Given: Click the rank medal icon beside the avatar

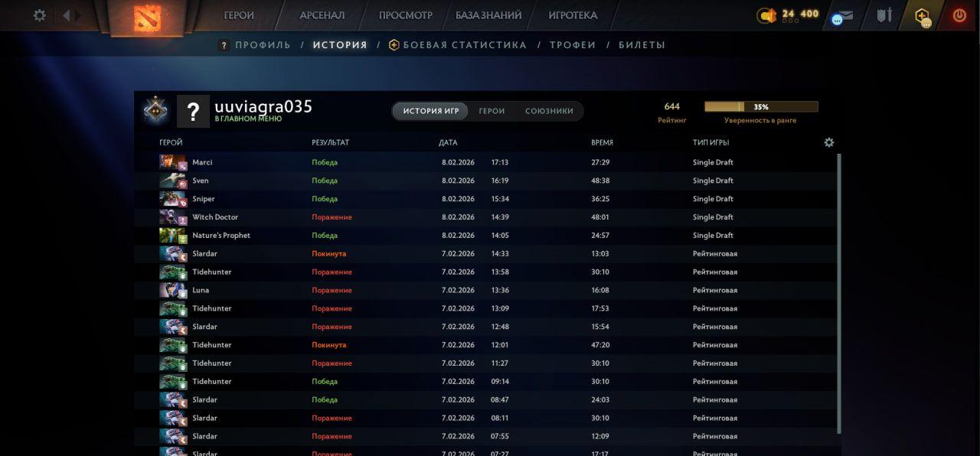Looking at the screenshot, I should coord(156,111).
